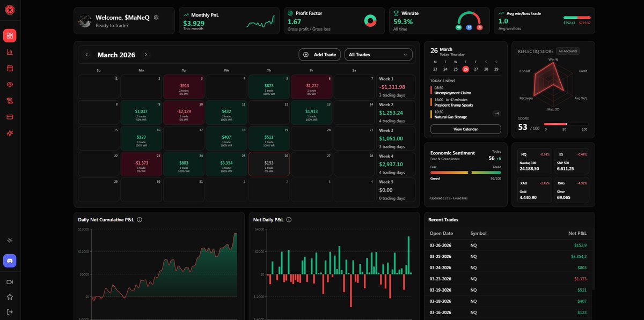Click the Fear & Greed gradient slider

tap(466, 173)
